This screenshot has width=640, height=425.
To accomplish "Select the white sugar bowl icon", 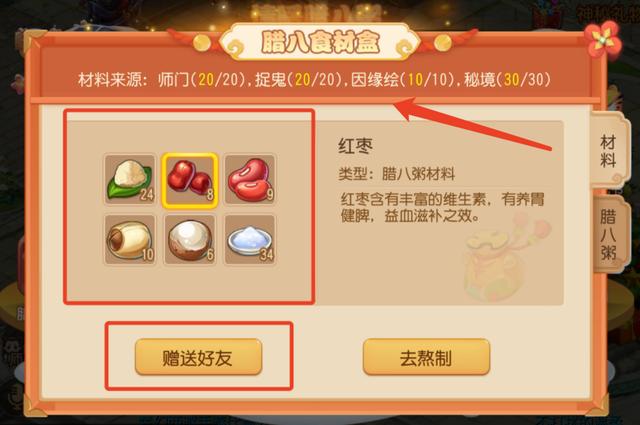I will (250, 240).
